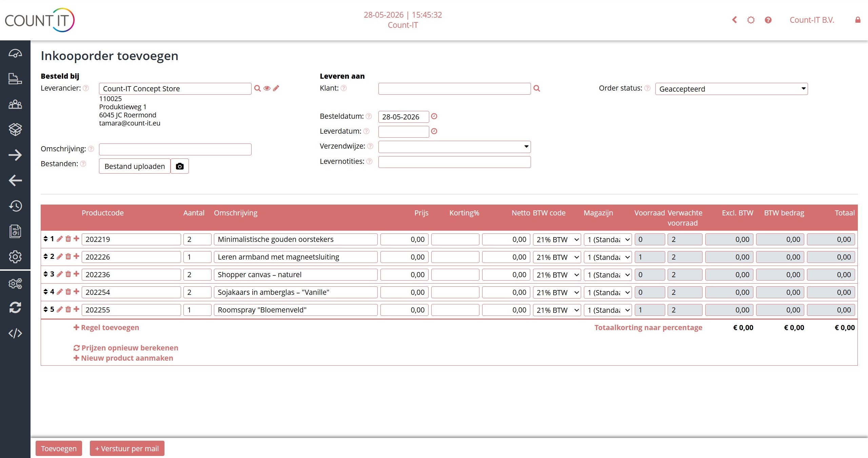Click the Leverancier help question mark
The image size is (868, 458).
coord(86,88)
